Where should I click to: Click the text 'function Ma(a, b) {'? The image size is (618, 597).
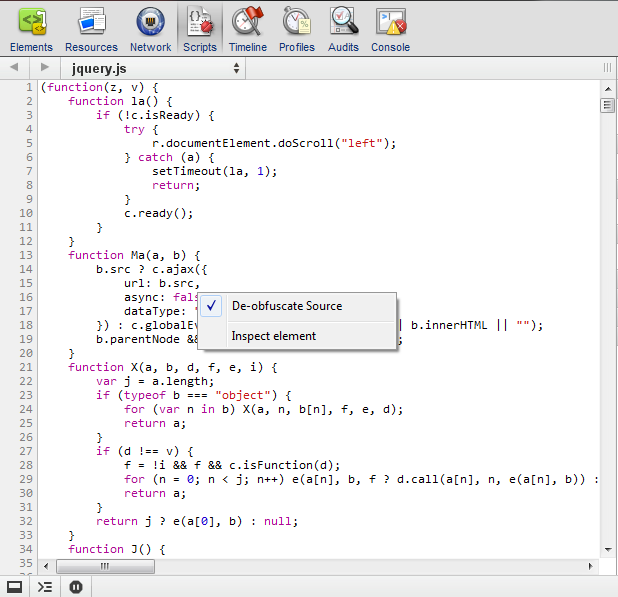point(134,255)
